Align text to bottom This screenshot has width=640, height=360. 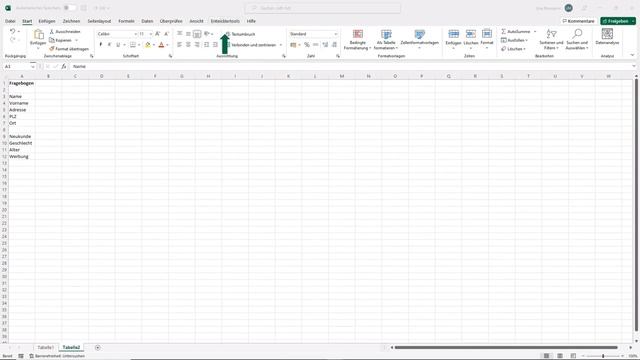(197, 34)
